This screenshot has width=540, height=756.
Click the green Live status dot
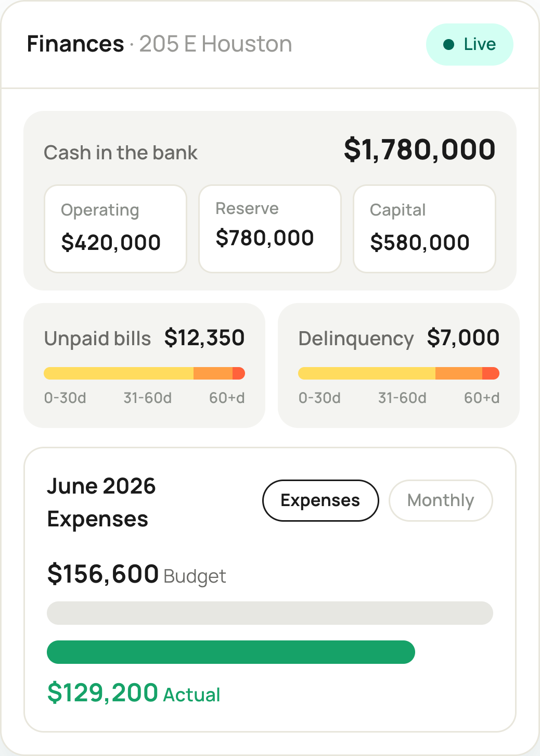tap(448, 45)
